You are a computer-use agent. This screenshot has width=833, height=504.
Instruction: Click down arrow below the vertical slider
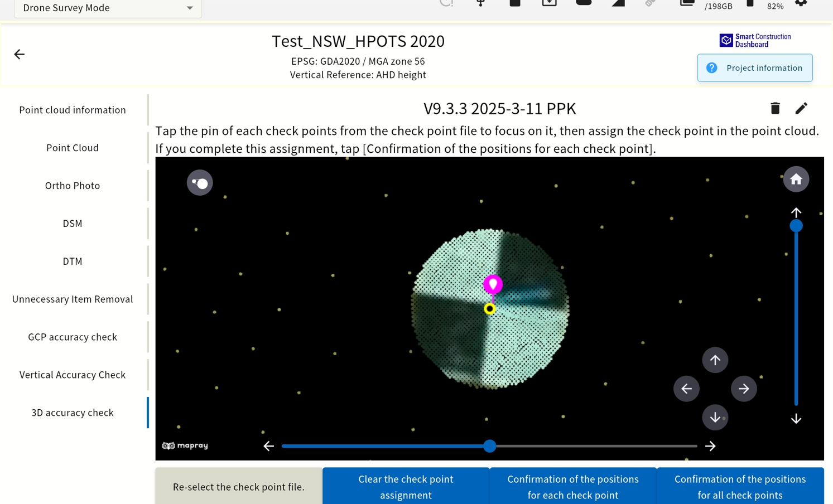click(796, 419)
